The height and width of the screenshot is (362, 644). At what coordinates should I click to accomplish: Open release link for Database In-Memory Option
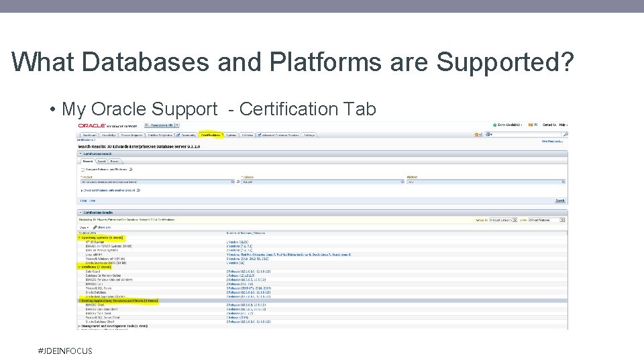(241, 276)
